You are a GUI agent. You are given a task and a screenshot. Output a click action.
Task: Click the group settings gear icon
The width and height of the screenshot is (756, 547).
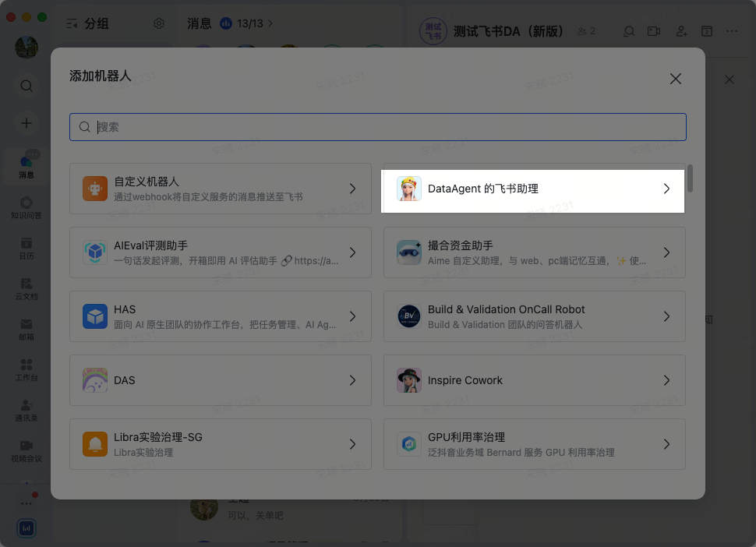point(159,23)
